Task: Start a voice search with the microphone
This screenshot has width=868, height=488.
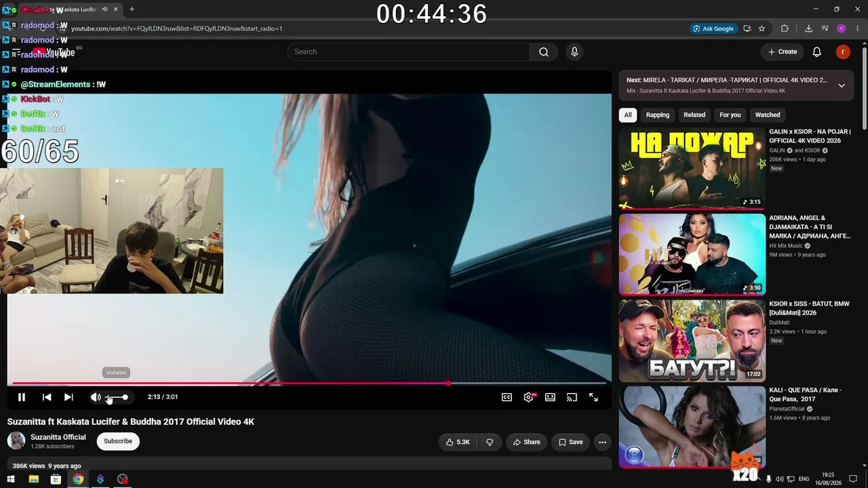Action: 574,52
